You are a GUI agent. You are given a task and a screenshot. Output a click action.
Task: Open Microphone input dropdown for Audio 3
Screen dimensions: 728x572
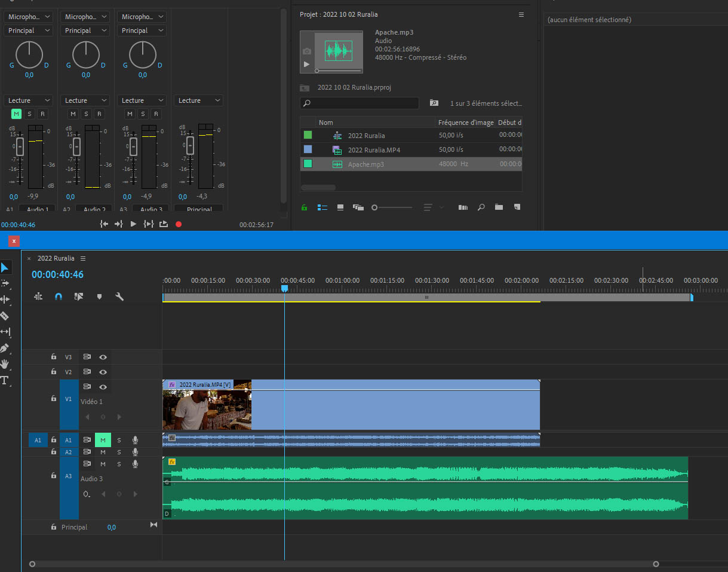[142, 17]
